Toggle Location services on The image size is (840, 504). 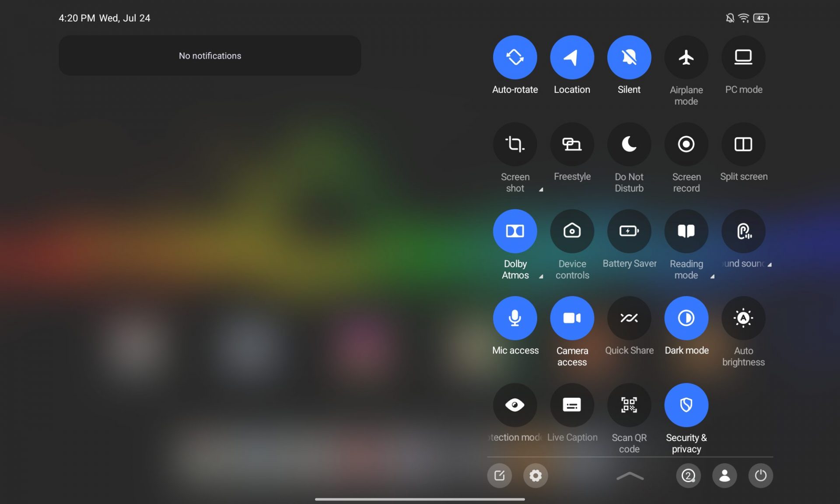pos(572,57)
